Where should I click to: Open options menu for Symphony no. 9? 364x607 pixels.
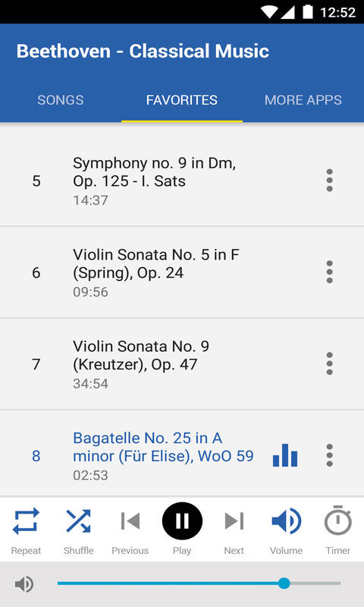330,181
